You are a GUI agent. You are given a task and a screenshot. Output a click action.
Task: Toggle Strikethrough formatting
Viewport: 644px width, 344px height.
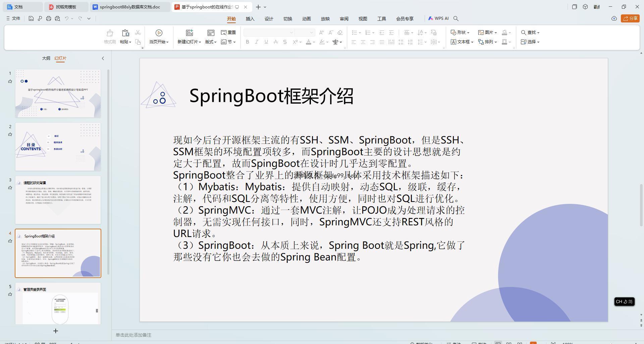275,42
